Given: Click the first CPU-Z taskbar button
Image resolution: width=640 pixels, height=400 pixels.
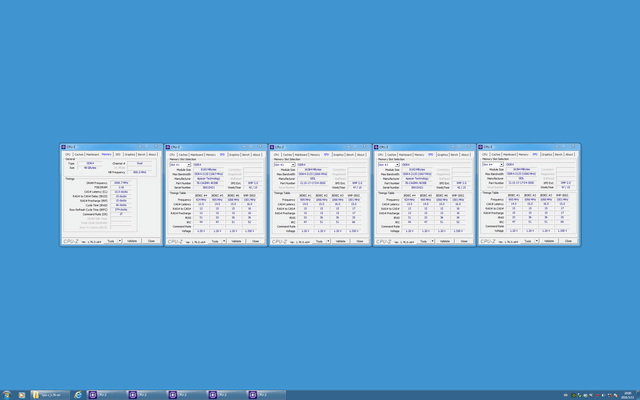Looking at the screenshot, I should [106, 394].
